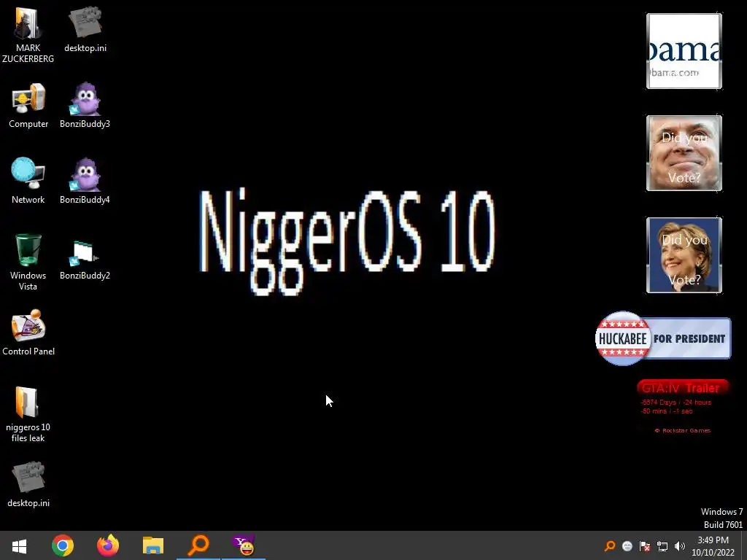Viewport: 747px width, 560px height.
Task: Switch to the orange magnifier app on taskbar
Action: coord(198,545)
